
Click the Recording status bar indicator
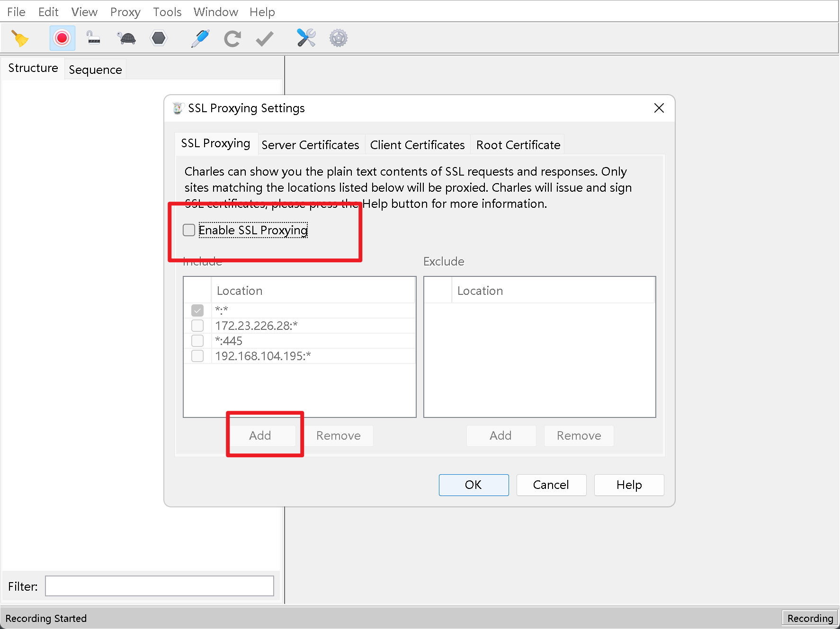(810, 618)
